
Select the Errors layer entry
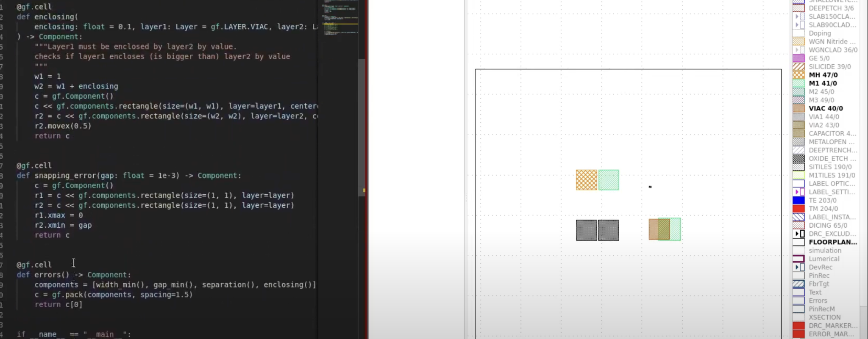pos(818,301)
